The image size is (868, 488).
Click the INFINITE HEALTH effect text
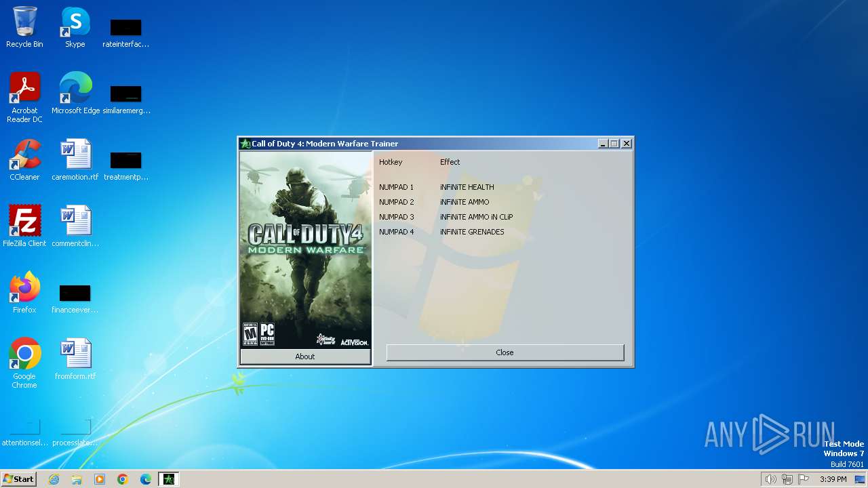467,187
